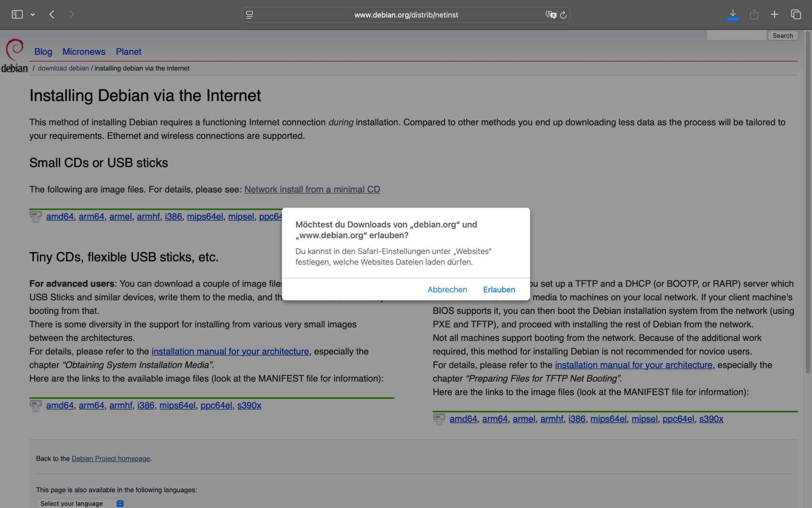
Task: Expand the Select your language dropdown
Action: (80, 503)
